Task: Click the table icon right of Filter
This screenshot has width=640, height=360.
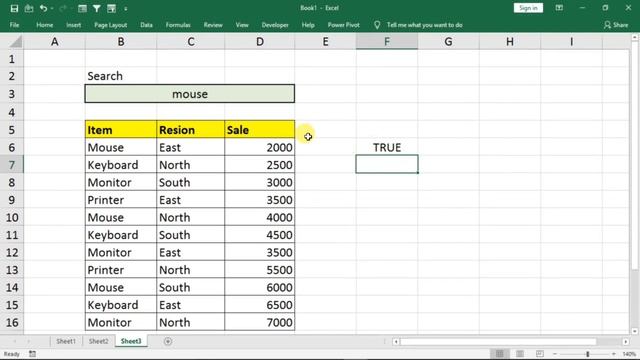Action: coord(111,8)
